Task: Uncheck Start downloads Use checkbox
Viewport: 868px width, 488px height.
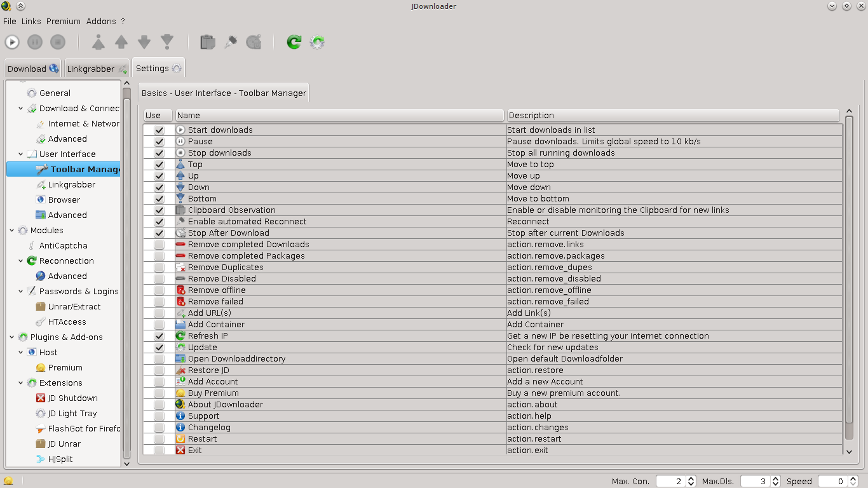Action: 159,130
